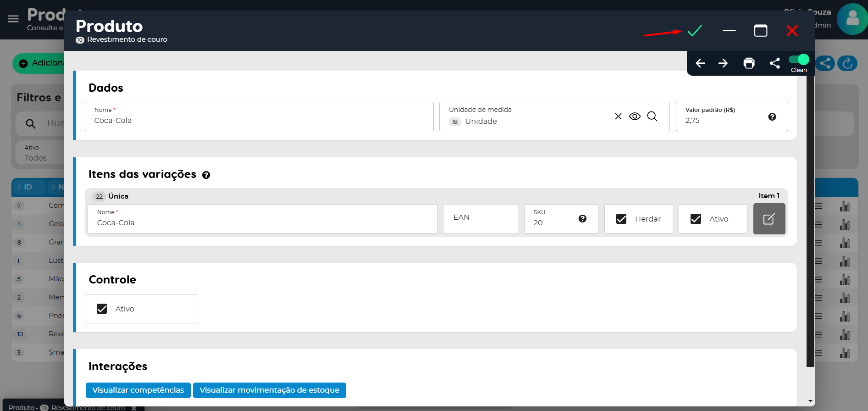Click Visualizar competências button
This screenshot has height=411, width=868.
click(138, 390)
